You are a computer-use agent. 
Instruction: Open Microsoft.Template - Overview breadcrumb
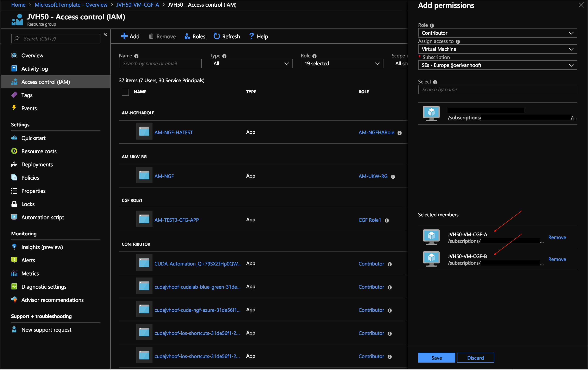click(x=71, y=5)
